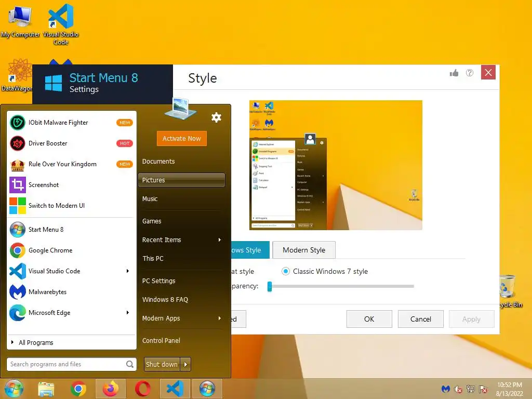Screen dimensions: 532x399
Task: Open the Action Center flag tray icon
Action: [x=483, y=389]
